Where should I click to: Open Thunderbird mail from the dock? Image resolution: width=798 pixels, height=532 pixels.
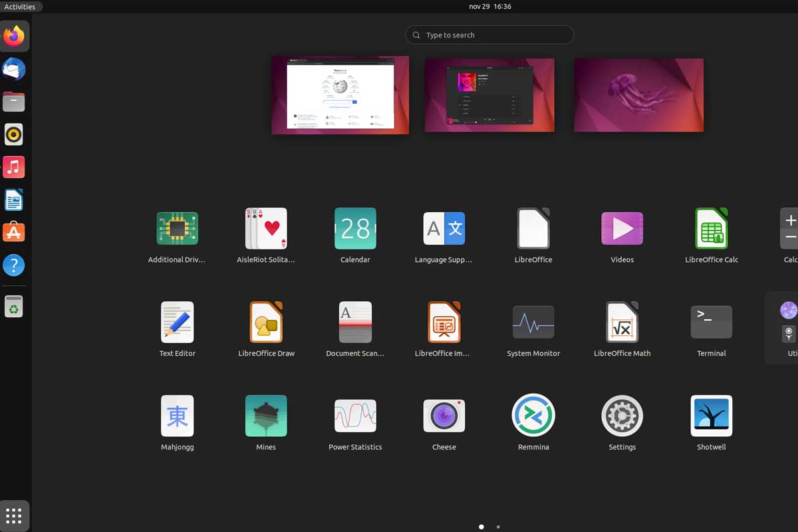coord(13,68)
